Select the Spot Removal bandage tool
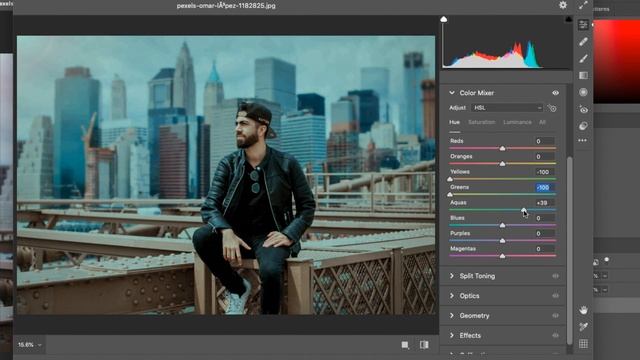The height and width of the screenshot is (360, 640). pos(583,42)
